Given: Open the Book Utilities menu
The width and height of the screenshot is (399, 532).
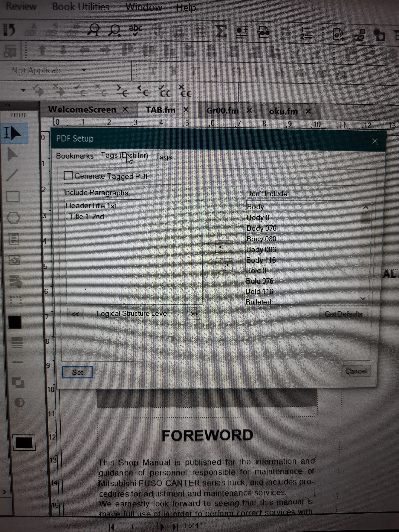Looking at the screenshot, I should pos(81,7).
